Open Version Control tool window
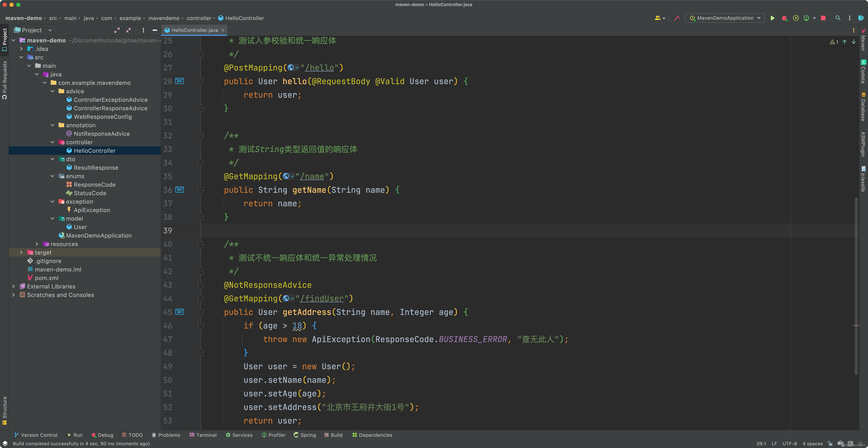The width and height of the screenshot is (868, 448). point(36,435)
